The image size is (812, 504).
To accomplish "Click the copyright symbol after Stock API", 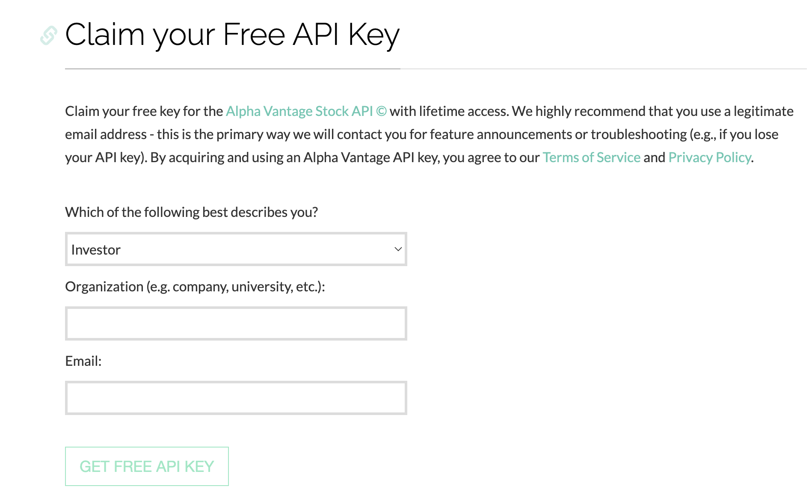I will 381,111.
